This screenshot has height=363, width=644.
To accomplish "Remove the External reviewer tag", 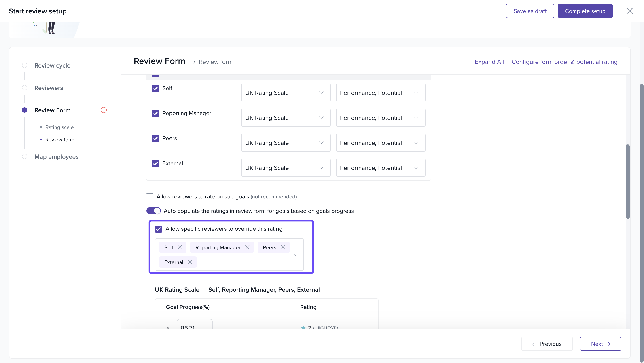I will point(190,262).
